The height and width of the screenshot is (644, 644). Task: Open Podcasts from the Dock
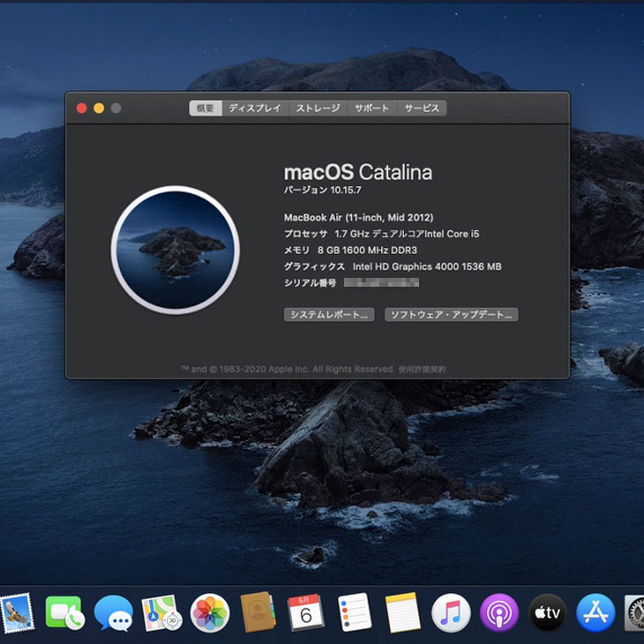(499, 613)
